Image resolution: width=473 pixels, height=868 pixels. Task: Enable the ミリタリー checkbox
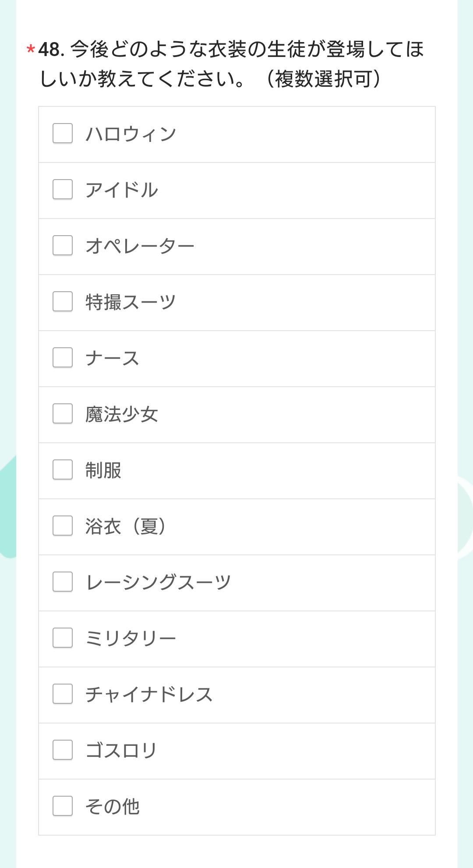tap(63, 638)
